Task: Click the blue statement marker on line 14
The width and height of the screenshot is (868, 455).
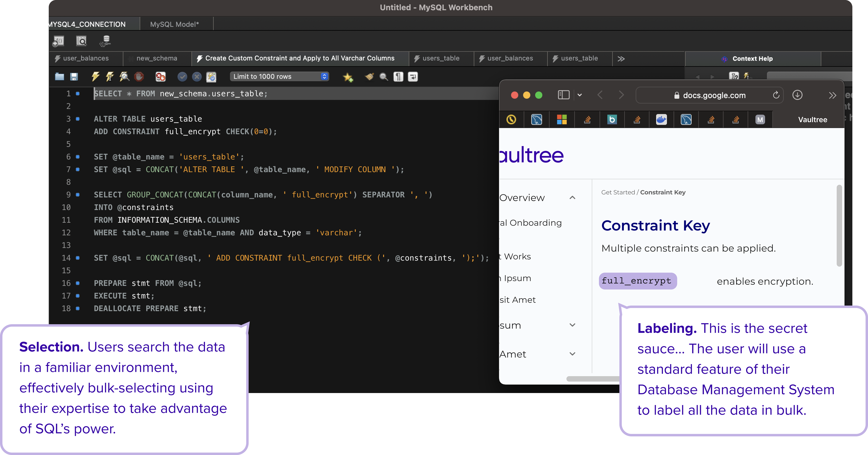Action: tap(78, 258)
